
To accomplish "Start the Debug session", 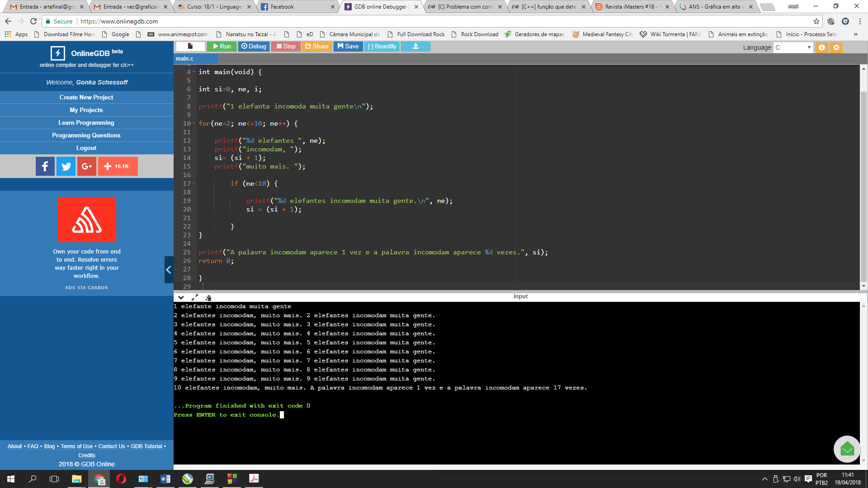I will pos(254,46).
